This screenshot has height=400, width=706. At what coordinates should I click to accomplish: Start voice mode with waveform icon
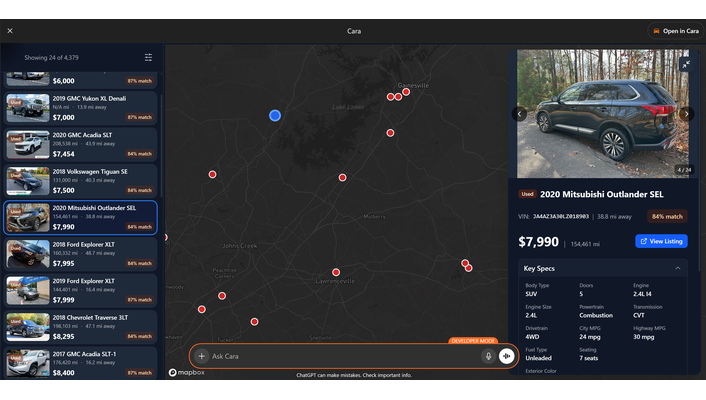pyautogui.click(x=507, y=356)
